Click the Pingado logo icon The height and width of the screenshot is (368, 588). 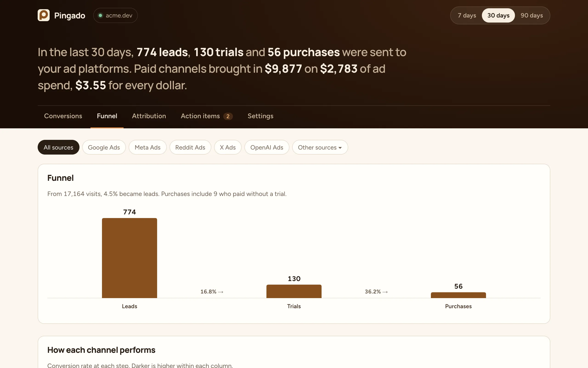pyautogui.click(x=43, y=15)
